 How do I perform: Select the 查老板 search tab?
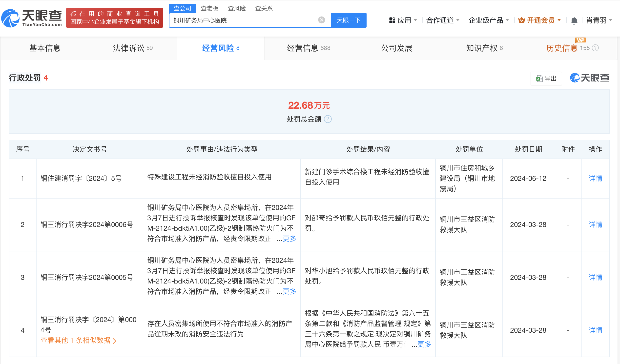click(210, 8)
